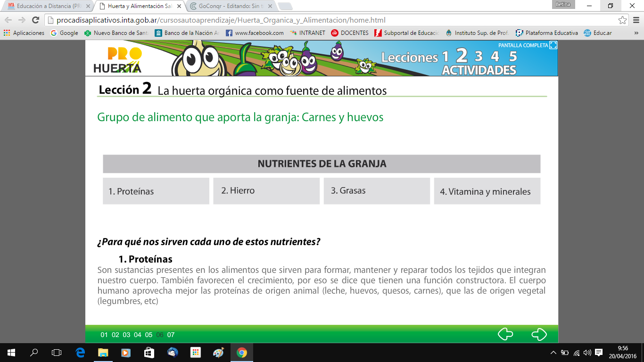
Task: Go to Lección 3 in the header
Action: 479,57
